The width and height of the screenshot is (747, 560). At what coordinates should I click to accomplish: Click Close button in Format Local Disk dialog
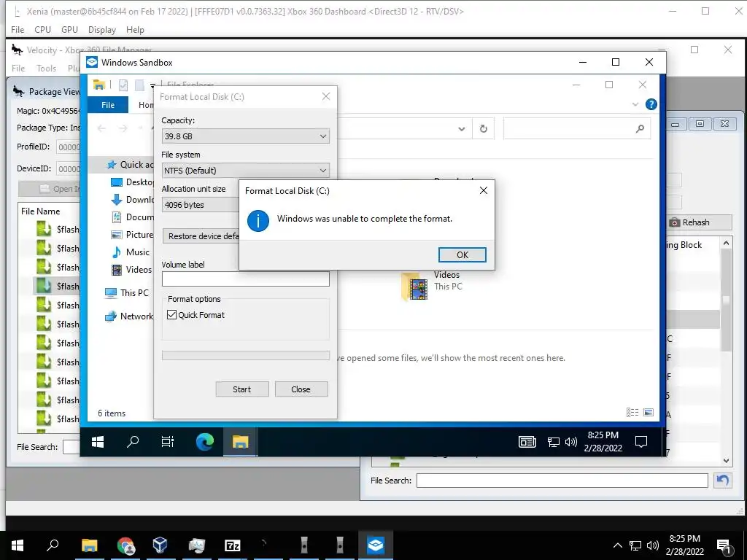point(301,389)
